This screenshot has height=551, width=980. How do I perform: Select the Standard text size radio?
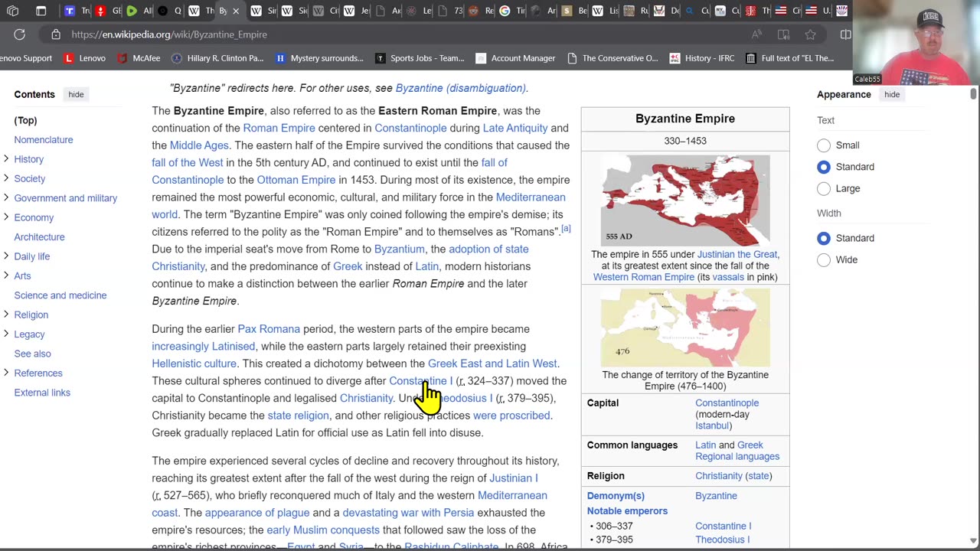tap(824, 167)
